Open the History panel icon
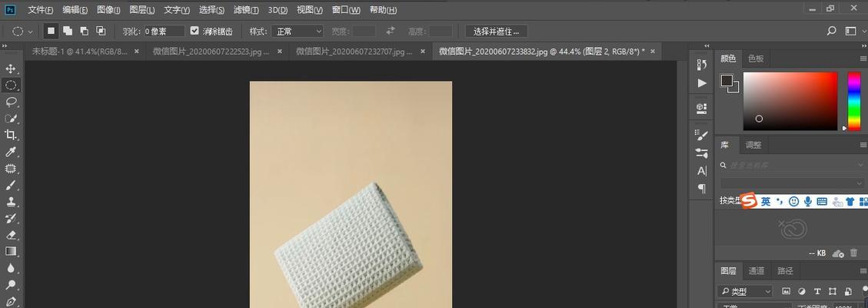 tap(702, 64)
